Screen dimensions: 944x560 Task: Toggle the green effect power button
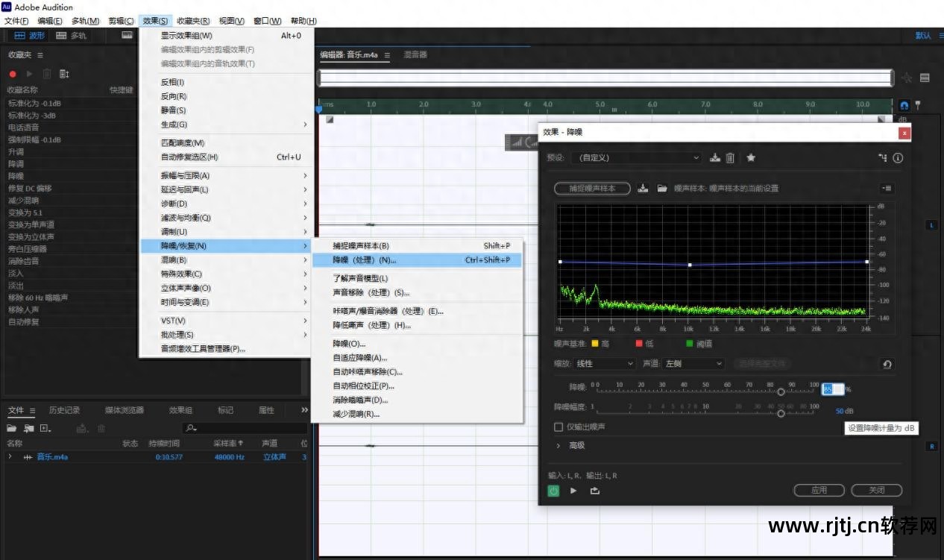(553, 491)
